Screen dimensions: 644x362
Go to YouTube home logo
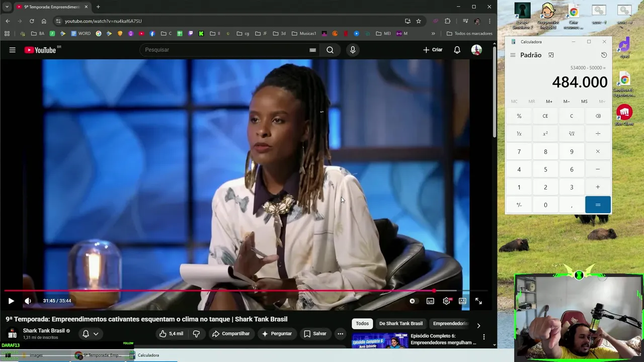pos(41,50)
